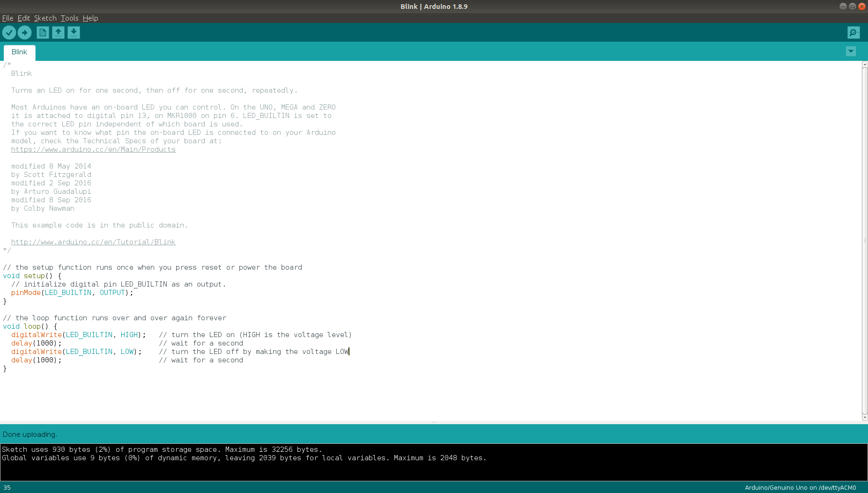
Task: Click the line number 35 in status bar
Action: point(7,487)
